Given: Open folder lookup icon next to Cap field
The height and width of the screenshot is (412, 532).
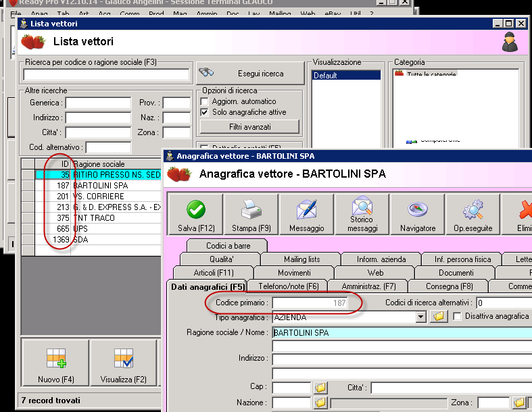Looking at the screenshot, I should click(320, 387).
